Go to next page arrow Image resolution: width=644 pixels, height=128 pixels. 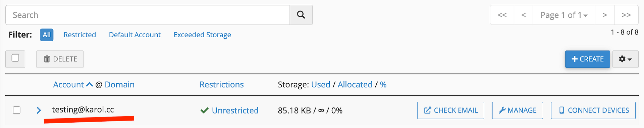pos(604,15)
